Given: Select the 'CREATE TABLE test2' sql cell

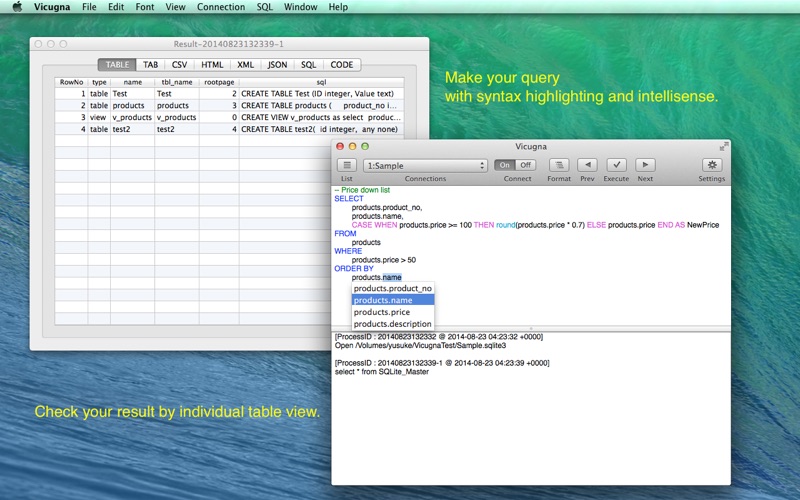Looking at the screenshot, I should [x=321, y=129].
